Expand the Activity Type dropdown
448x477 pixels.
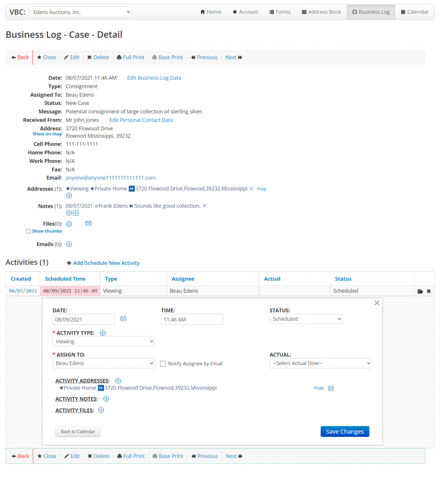point(103,341)
